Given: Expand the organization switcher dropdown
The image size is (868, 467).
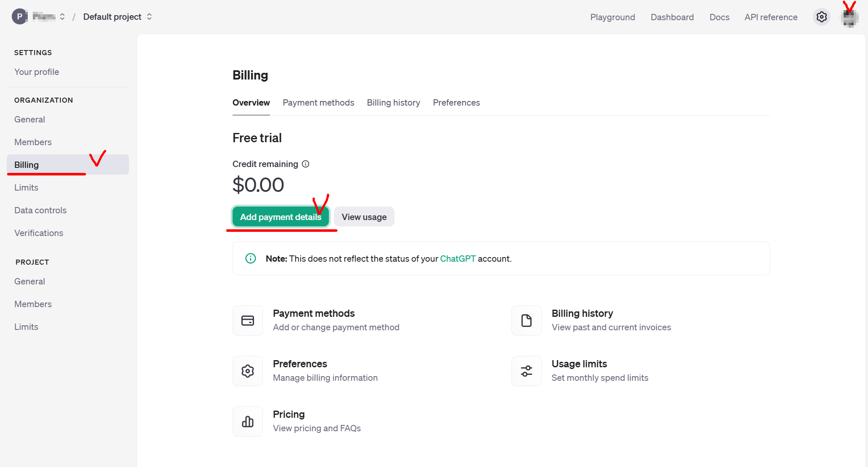Looking at the screenshot, I should [x=62, y=17].
